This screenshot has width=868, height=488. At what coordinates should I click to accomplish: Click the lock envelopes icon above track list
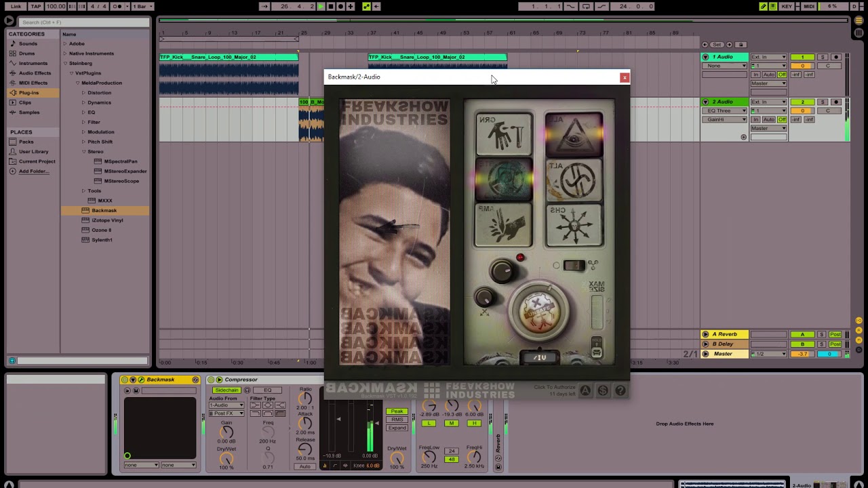click(x=741, y=45)
